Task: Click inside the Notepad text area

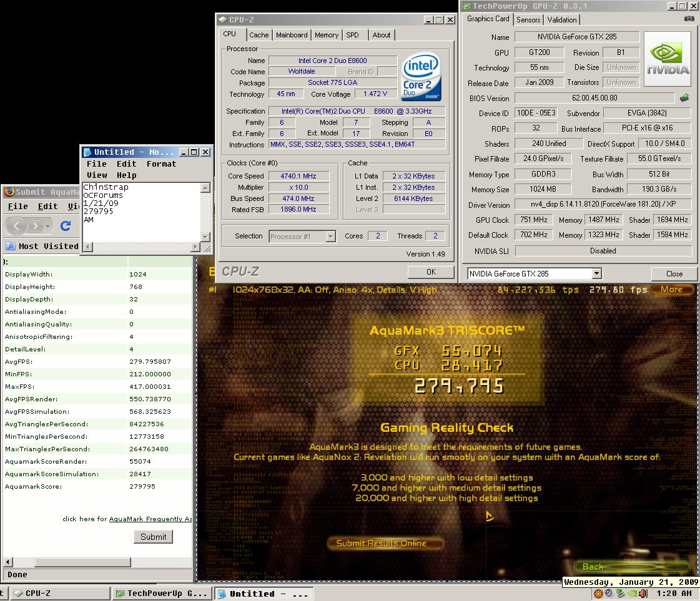Action: pos(142,212)
